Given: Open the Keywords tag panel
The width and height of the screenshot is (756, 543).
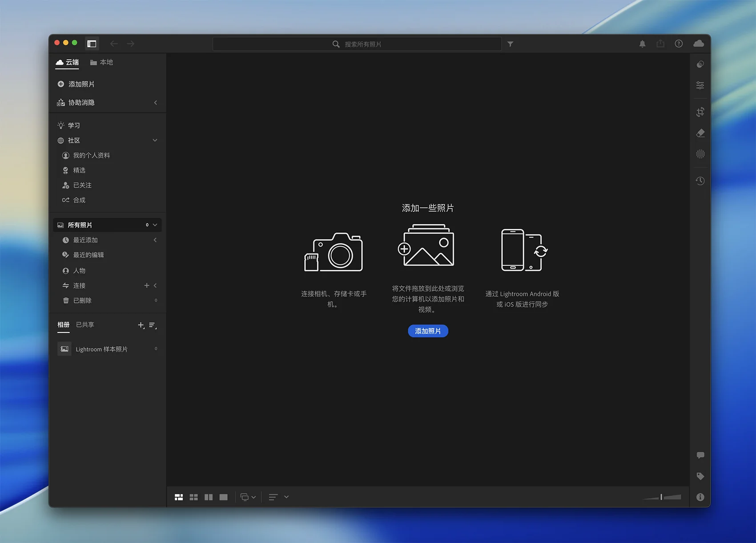Looking at the screenshot, I should tap(700, 476).
